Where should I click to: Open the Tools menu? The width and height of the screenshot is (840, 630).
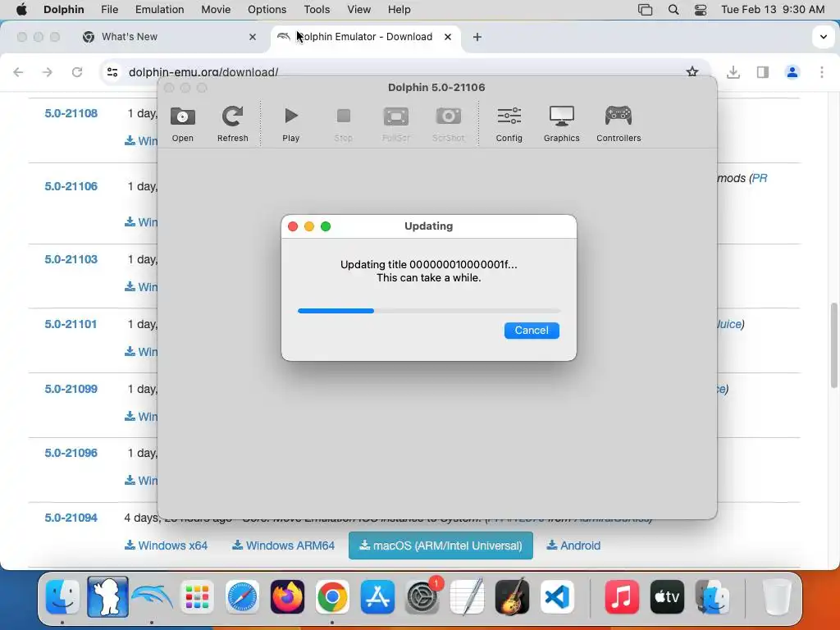[317, 10]
